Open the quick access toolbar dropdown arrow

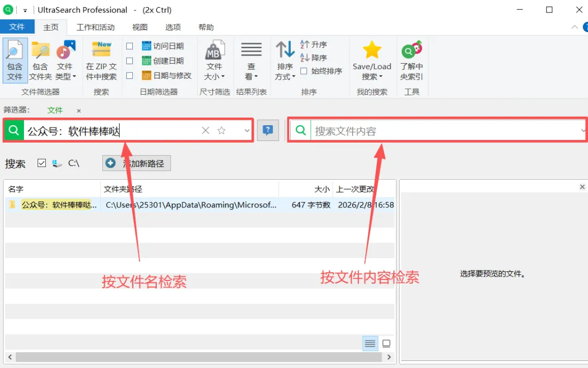pos(25,10)
